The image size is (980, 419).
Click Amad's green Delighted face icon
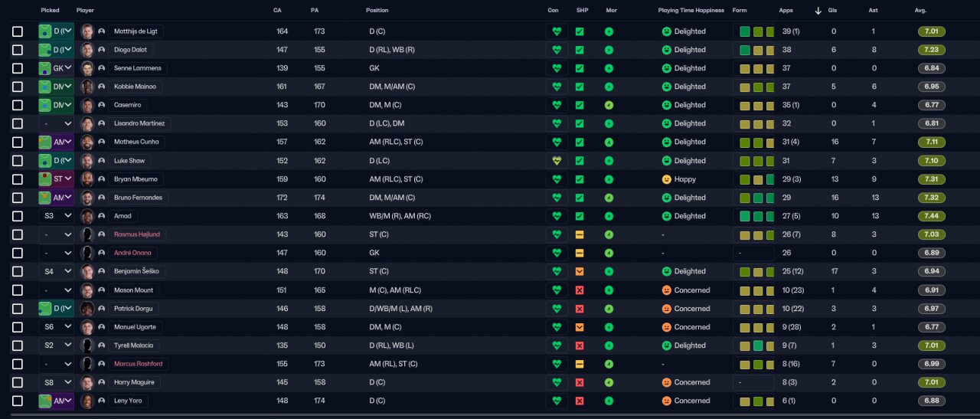[x=666, y=216]
